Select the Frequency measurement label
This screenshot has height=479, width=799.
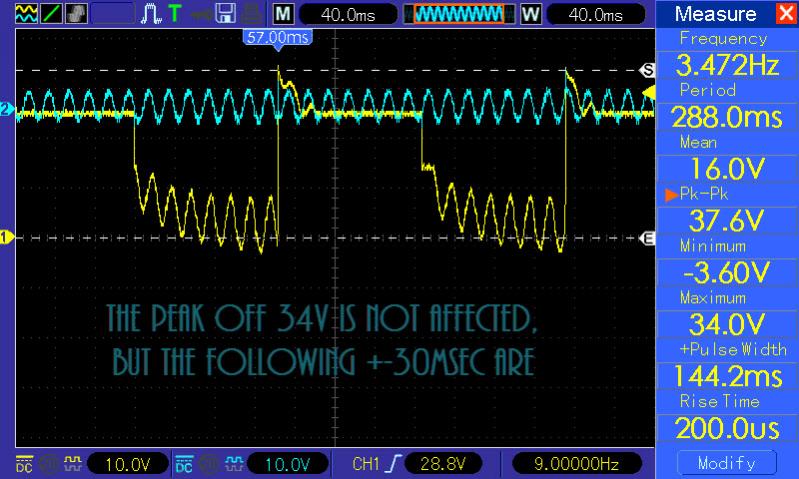pos(723,39)
